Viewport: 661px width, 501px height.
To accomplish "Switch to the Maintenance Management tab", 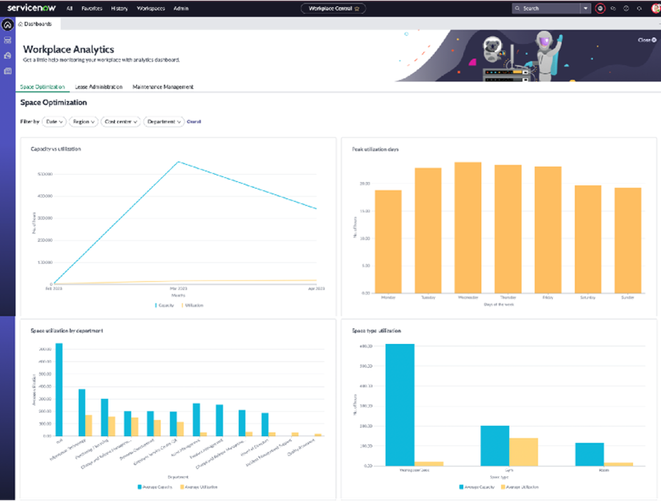I will coord(163,87).
